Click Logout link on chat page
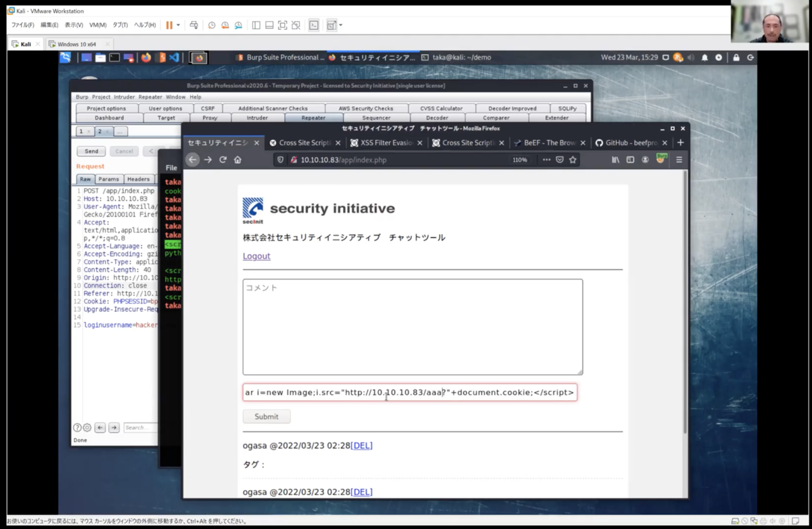812x529 pixels. click(256, 256)
